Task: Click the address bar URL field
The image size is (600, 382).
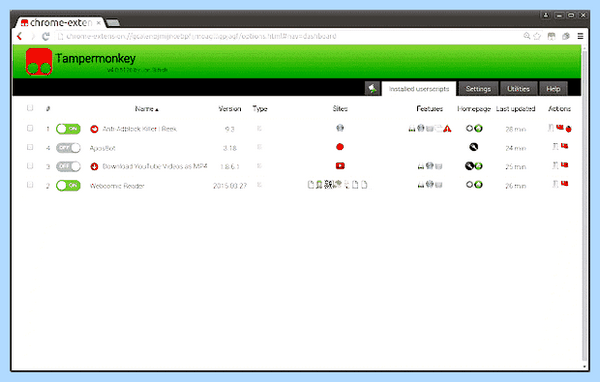Action: [x=287, y=36]
